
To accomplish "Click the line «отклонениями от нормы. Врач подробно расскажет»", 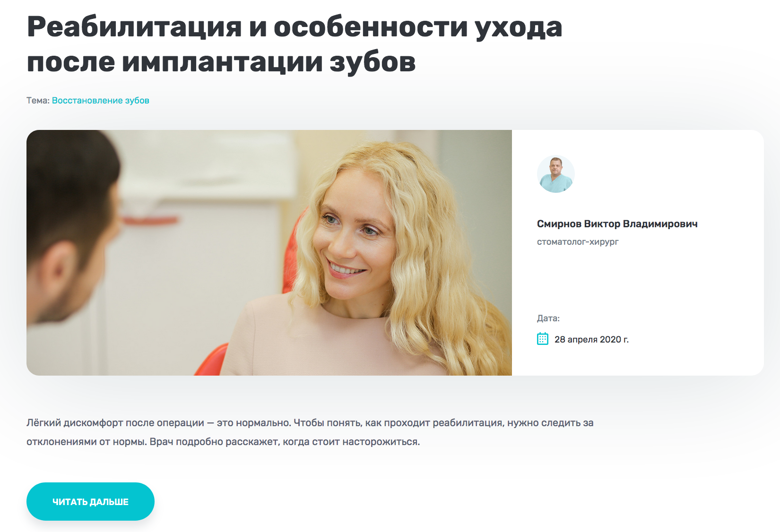I will tap(223, 442).
